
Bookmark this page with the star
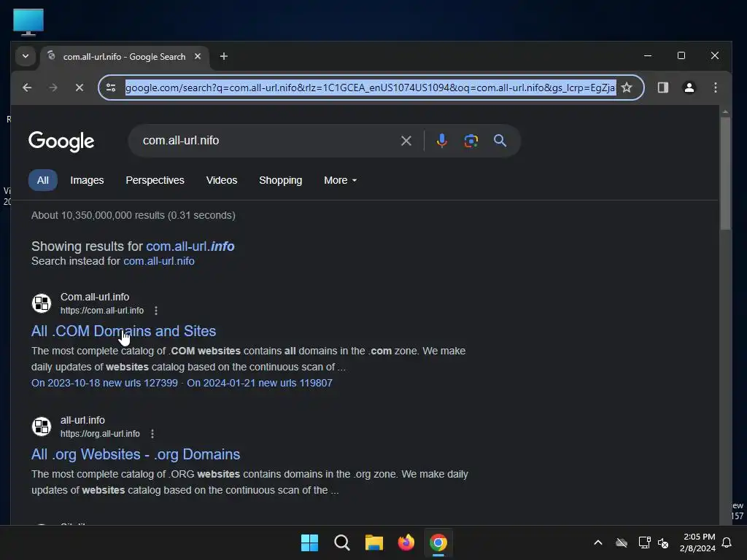pos(627,87)
